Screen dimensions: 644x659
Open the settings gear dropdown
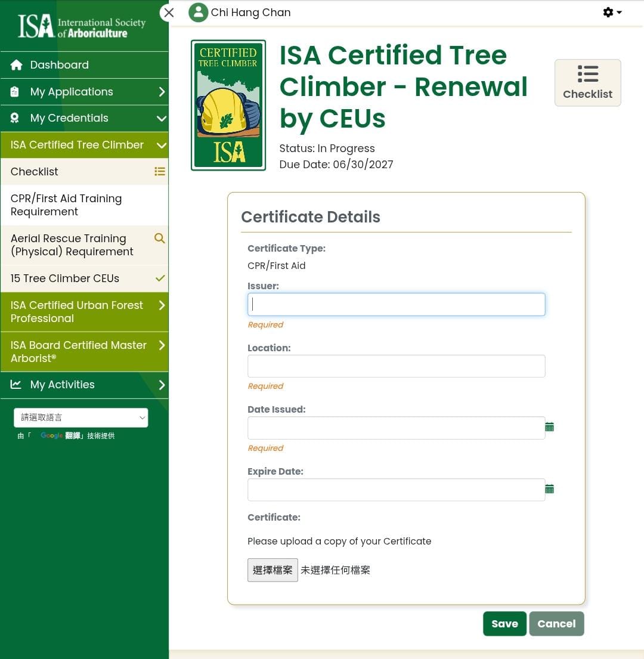[612, 13]
